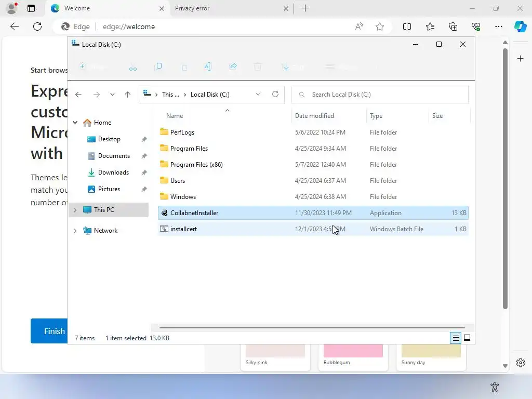Open Browser essentials heart icon
532x399 pixels.
tap(476, 26)
